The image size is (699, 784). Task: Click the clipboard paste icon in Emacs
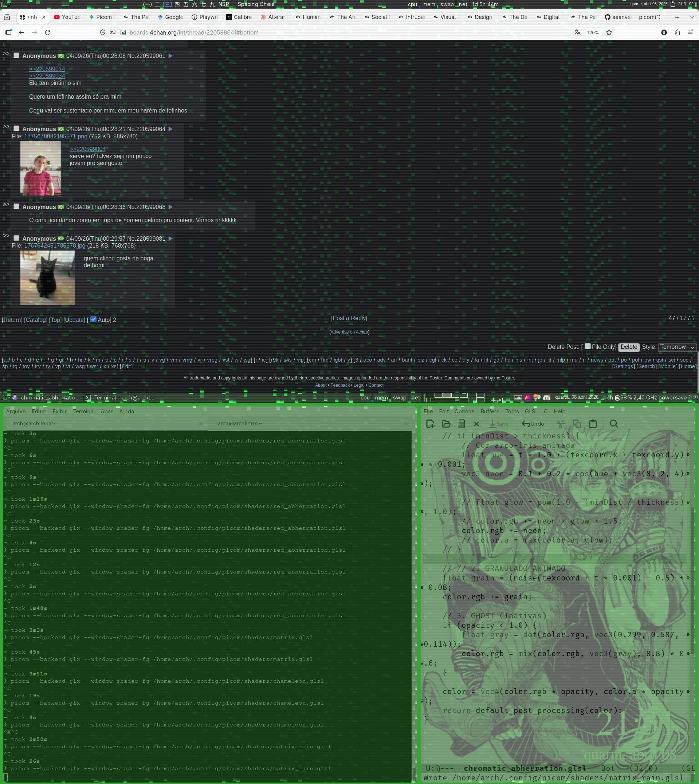(593, 423)
